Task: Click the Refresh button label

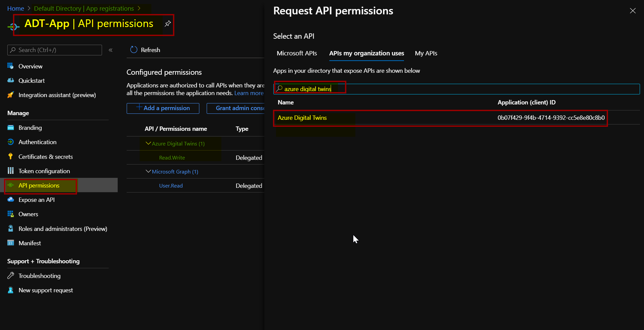Action: (150, 50)
